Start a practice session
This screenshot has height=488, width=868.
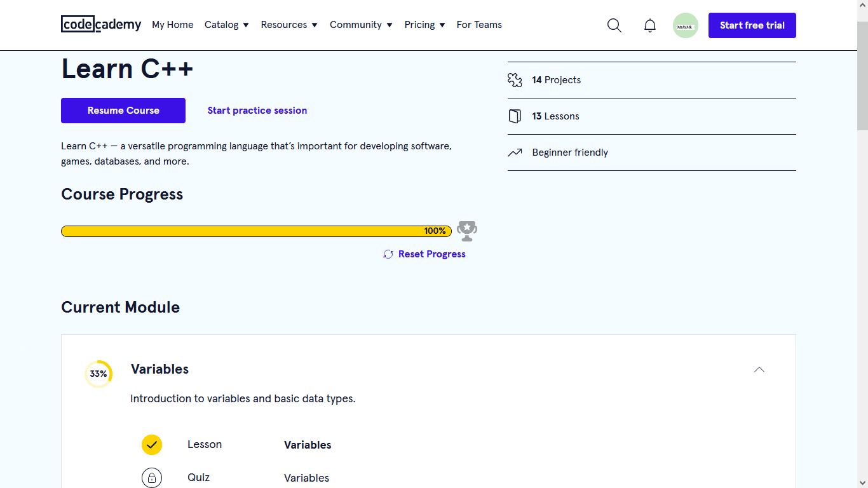(257, 111)
